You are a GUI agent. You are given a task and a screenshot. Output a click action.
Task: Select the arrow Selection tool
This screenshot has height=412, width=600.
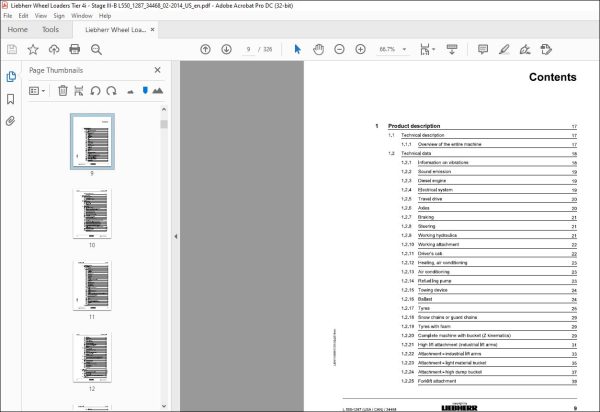click(297, 49)
